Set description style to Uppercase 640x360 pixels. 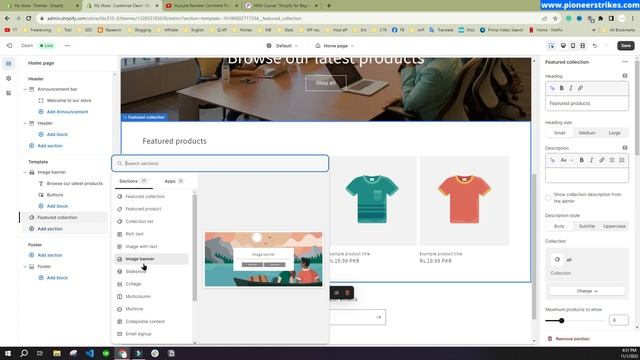tap(614, 226)
